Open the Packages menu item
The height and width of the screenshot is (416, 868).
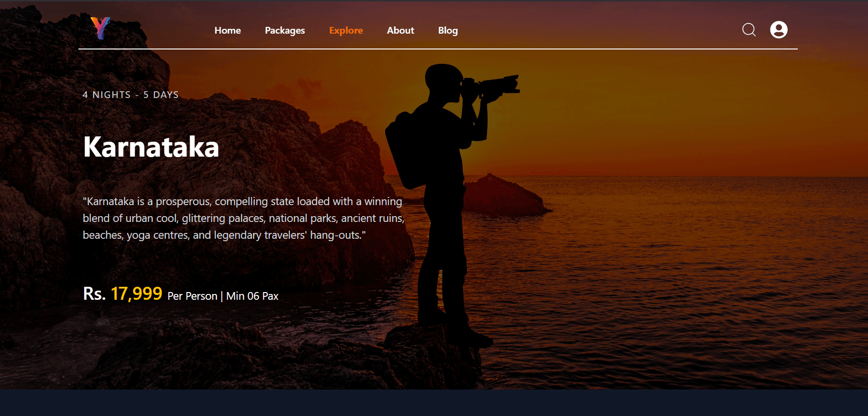[x=285, y=30]
